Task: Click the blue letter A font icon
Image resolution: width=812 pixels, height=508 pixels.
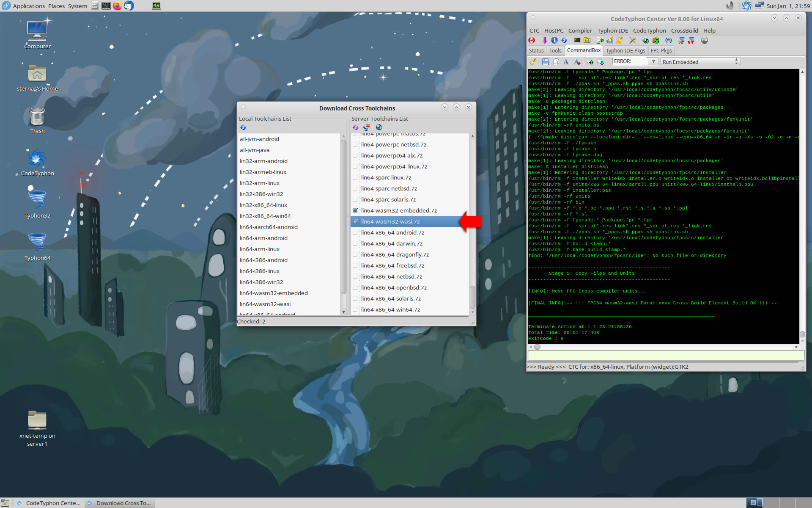Action: click(x=566, y=62)
